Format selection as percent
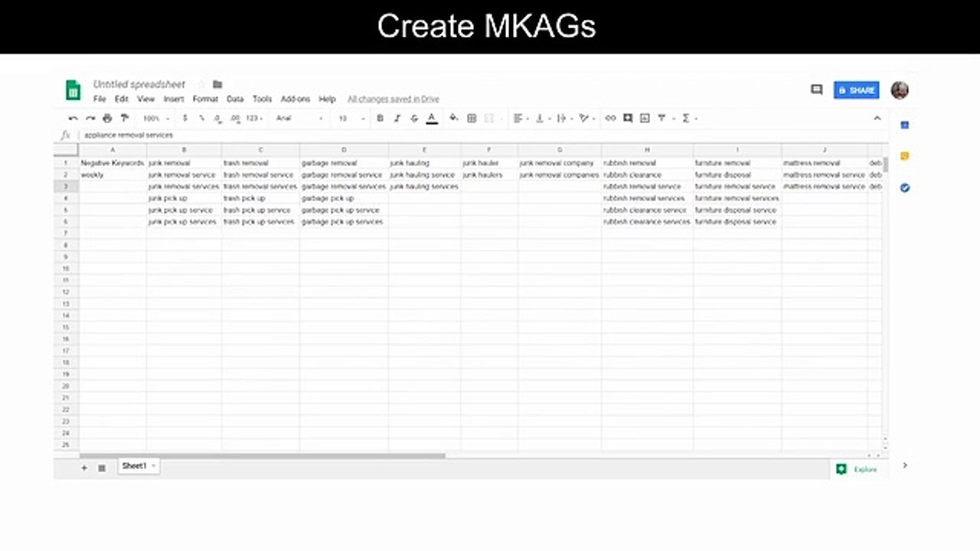980x551 pixels. click(x=201, y=119)
